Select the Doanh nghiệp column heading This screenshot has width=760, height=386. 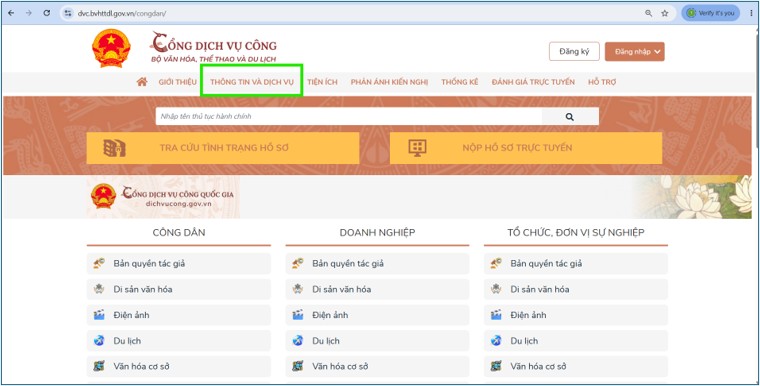pyautogui.click(x=377, y=232)
